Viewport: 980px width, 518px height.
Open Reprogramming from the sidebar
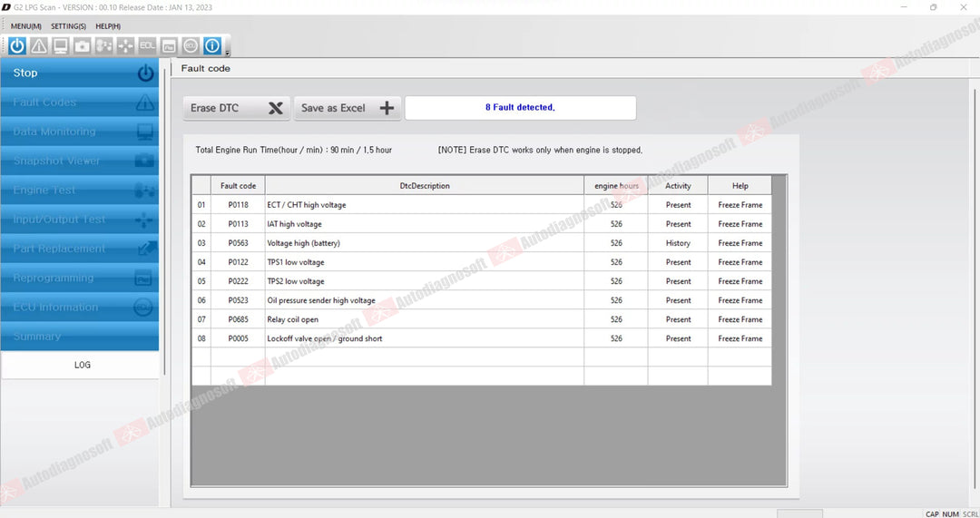(x=79, y=279)
